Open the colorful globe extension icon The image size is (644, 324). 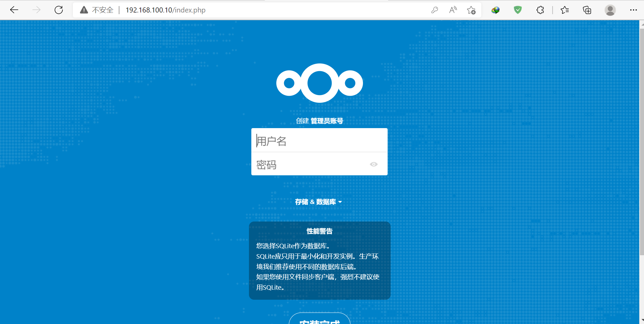(496, 10)
